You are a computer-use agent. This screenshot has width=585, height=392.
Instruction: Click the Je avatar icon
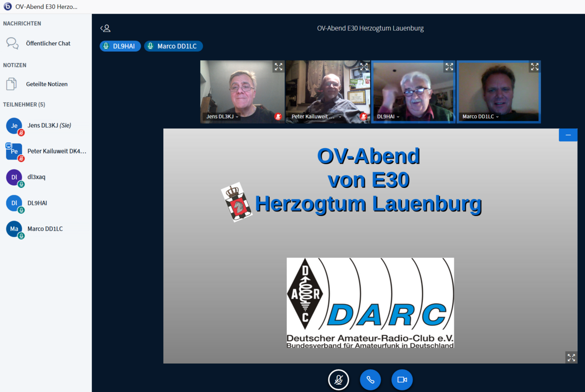[x=14, y=126]
